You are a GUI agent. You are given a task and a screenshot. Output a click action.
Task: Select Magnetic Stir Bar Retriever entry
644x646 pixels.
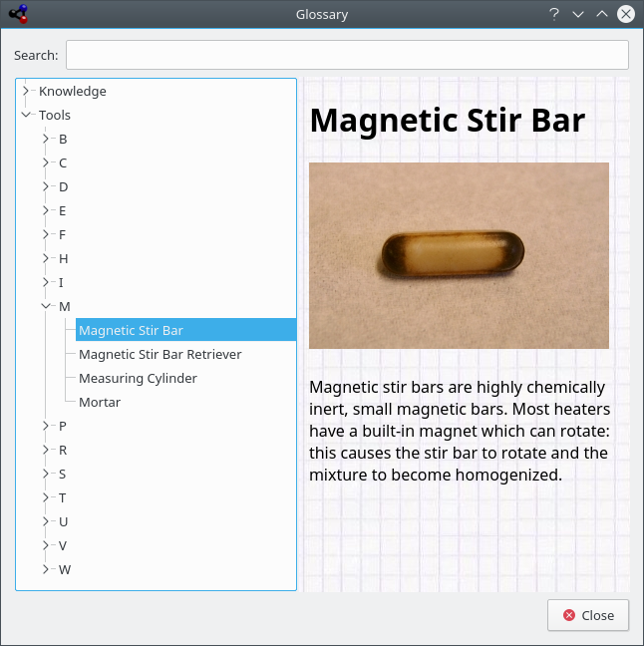160,354
